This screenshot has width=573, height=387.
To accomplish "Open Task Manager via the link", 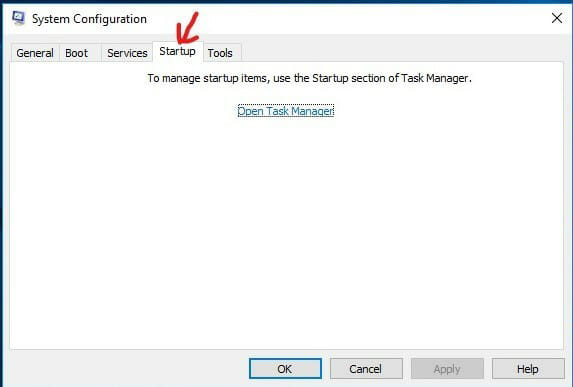I will click(x=286, y=111).
